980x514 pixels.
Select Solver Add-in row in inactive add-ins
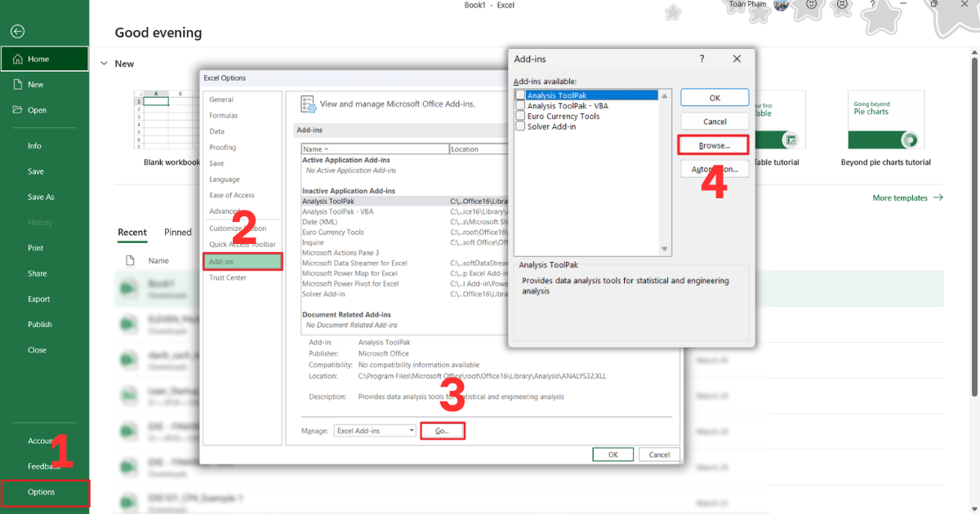pyautogui.click(x=404, y=294)
